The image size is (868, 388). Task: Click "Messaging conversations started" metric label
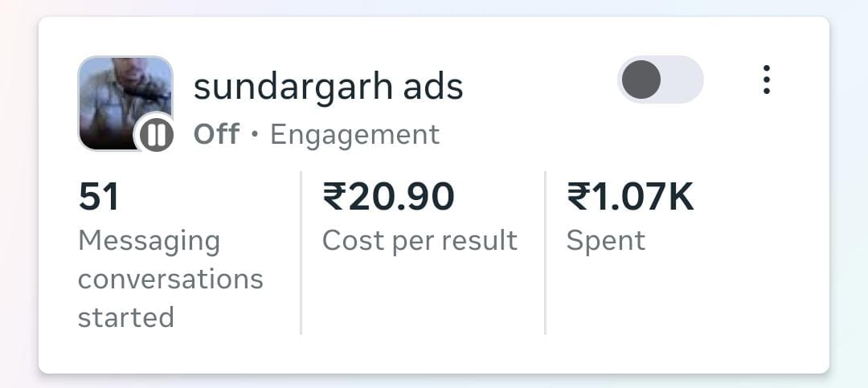point(170,279)
